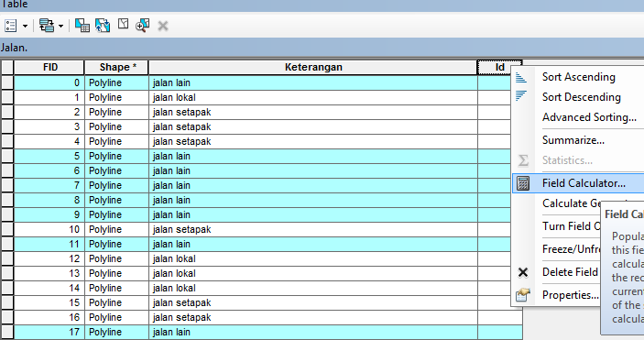Click the grayed Delete Selected icon
The width and height of the screenshot is (644, 340).
pos(163,26)
